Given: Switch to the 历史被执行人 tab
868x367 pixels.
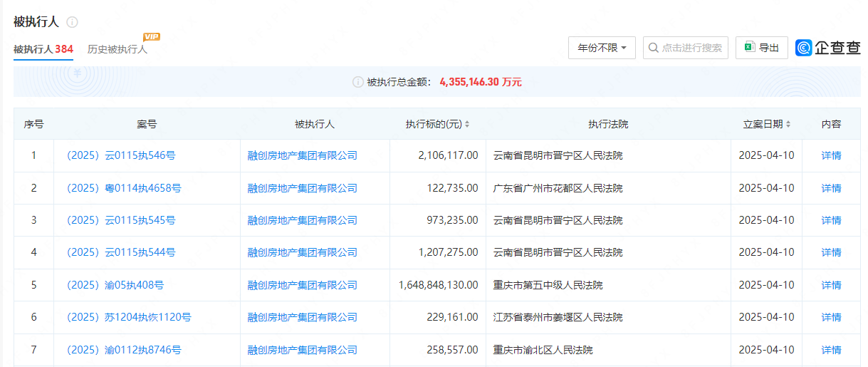Looking at the screenshot, I should [117, 49].
